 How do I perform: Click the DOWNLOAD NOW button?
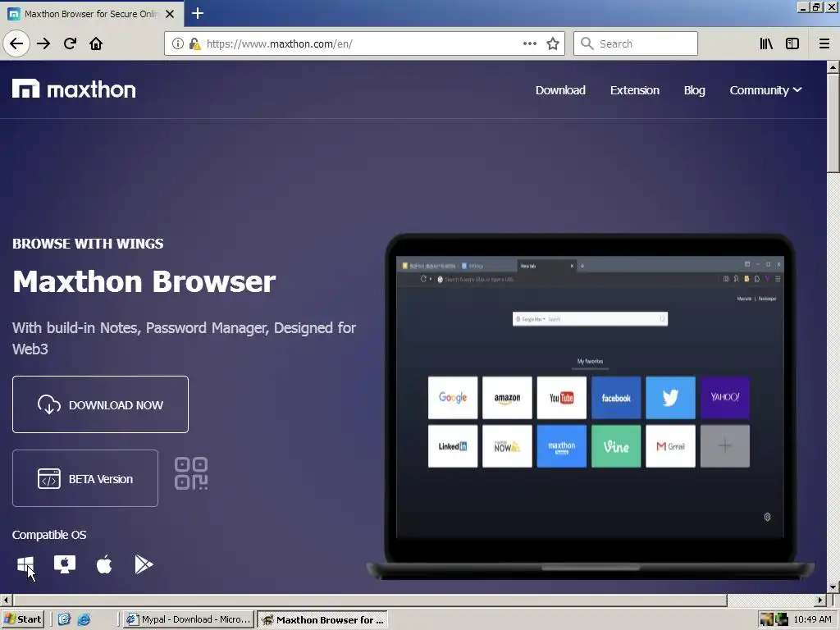click(x=100, y=404)
